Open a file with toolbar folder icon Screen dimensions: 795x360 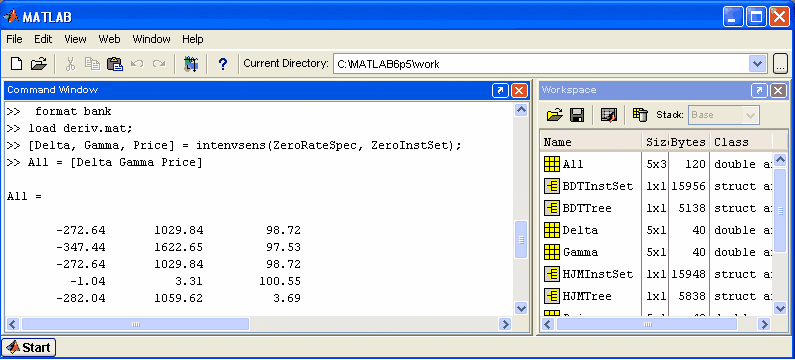(39, 64)
